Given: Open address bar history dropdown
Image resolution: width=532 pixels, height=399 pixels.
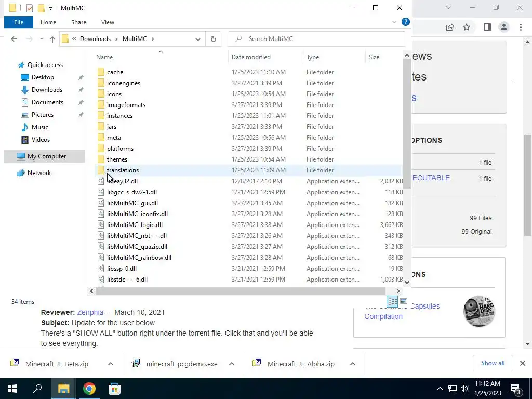Looking at the screenshot, I should [x=198, y=39].
